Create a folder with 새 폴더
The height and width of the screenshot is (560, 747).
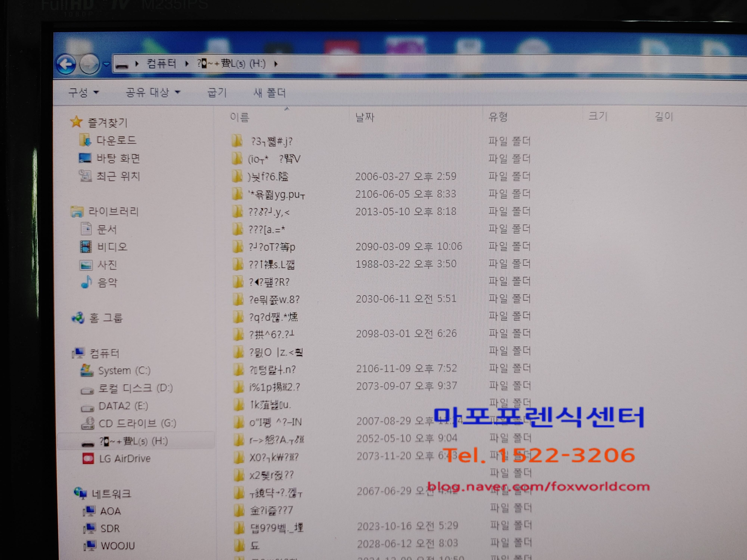pos(269,92)
